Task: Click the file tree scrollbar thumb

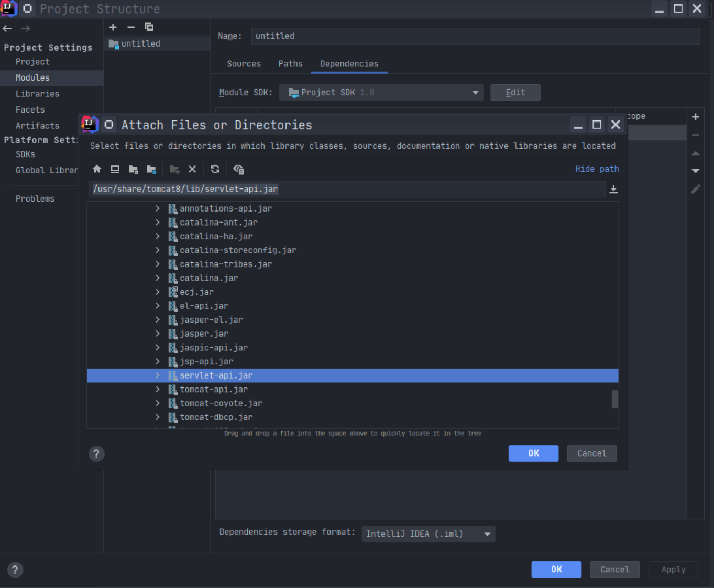Action: 615,399
